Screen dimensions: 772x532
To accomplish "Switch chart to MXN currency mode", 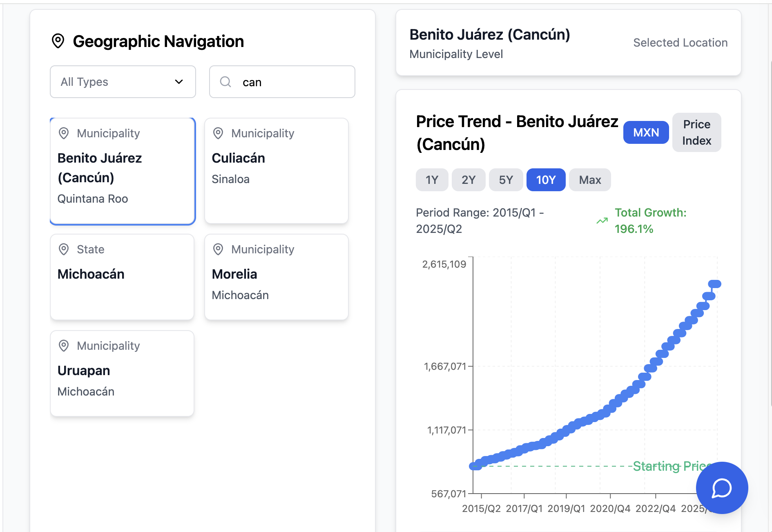I will 646,132.
